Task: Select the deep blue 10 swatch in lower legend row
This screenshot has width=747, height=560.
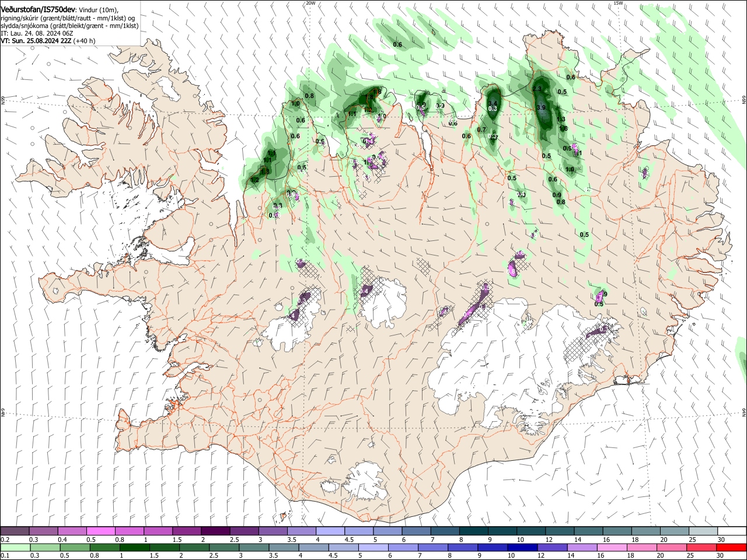Action: click(x=522, y=548)
